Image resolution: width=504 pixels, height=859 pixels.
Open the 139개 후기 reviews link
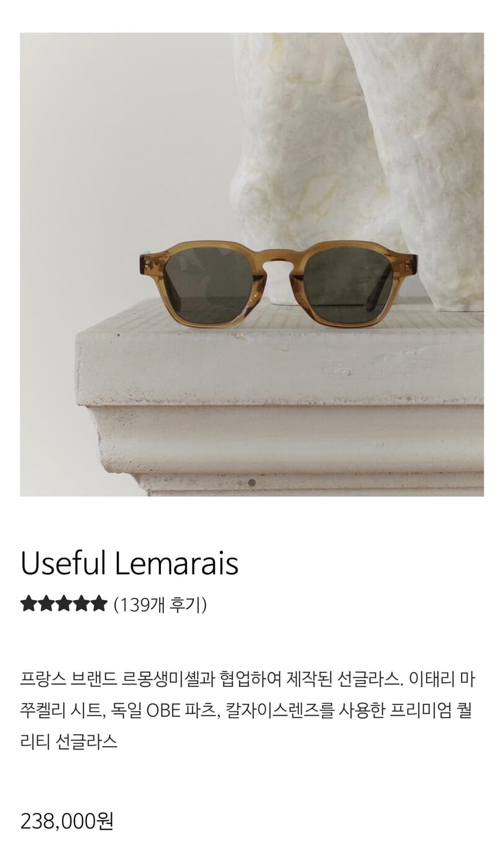pos(160,604)
